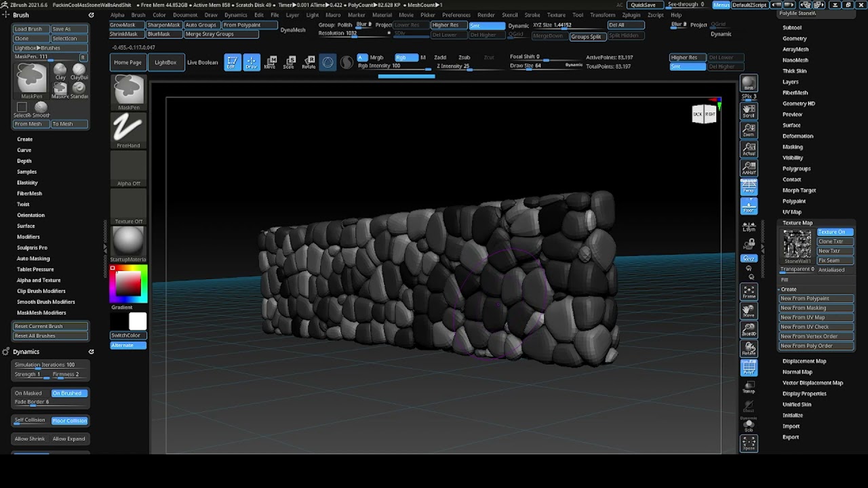Select the Scale transform icon
The width and height of the screenshot is (868, 488).
point(289,62)
